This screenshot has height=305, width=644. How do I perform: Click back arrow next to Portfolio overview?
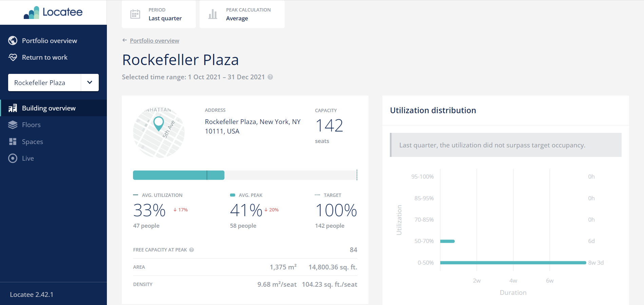[x=125, y=40]
